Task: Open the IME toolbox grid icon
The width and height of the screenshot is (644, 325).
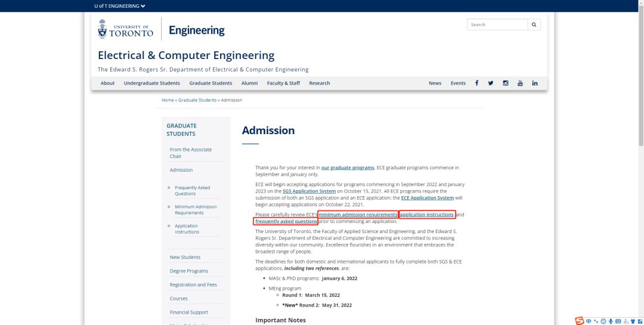Action: tap(640, 321)
